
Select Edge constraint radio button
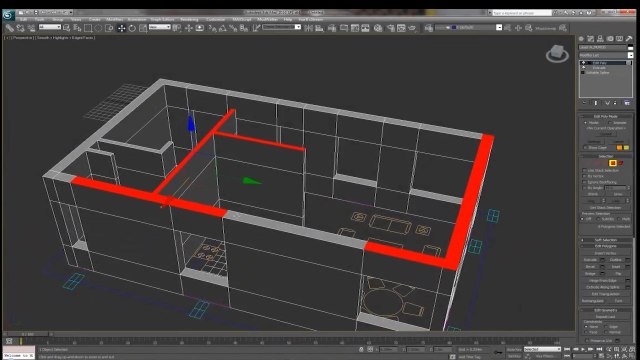pyautogui.click(x=606, y=327)
